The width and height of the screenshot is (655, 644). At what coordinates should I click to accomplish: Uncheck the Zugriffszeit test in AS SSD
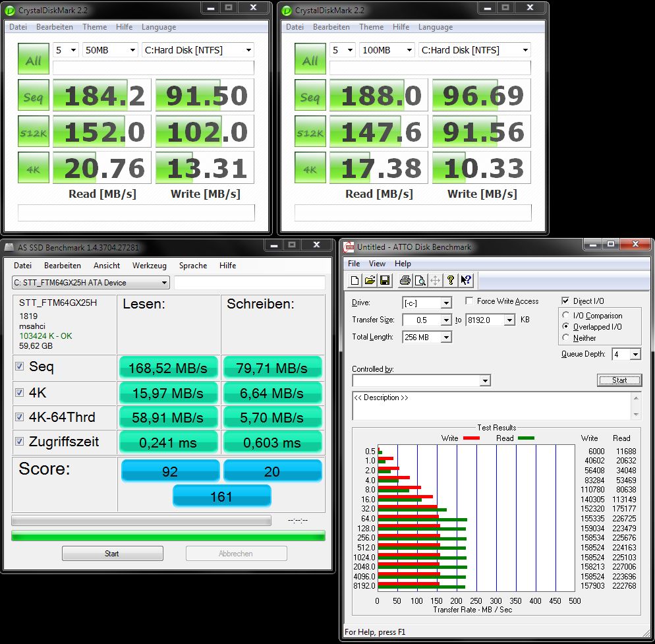[19, 441]
